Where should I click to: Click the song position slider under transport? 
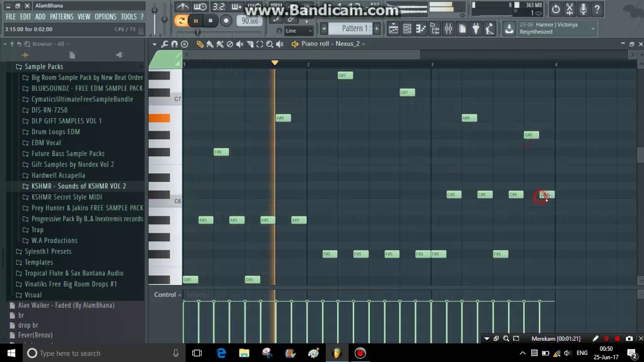tap(197, 32)
